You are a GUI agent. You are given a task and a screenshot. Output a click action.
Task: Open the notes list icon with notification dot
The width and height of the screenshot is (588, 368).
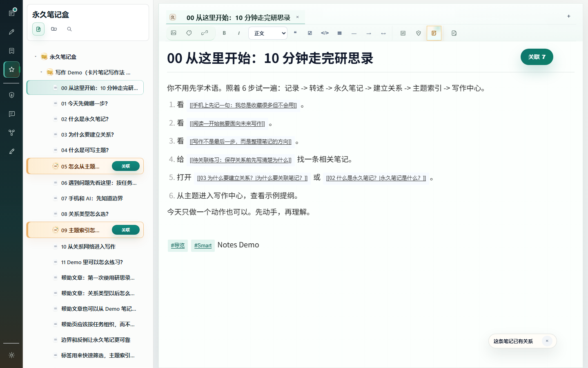coord(11,13)
